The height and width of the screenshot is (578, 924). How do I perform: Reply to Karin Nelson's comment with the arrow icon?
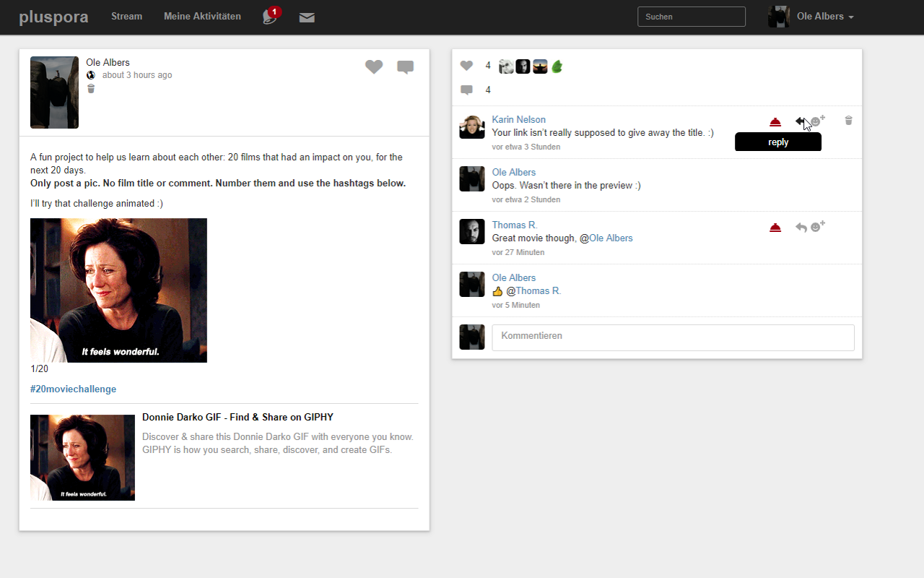coord(801,121)
